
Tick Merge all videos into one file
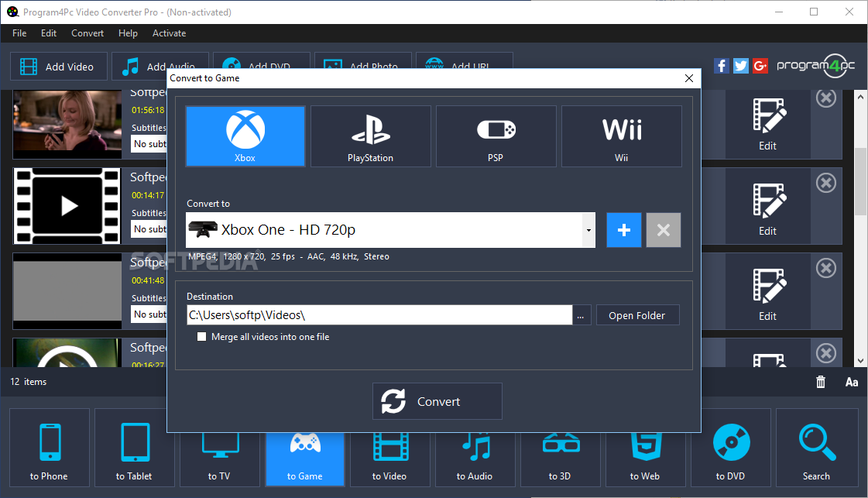[201, 337]
